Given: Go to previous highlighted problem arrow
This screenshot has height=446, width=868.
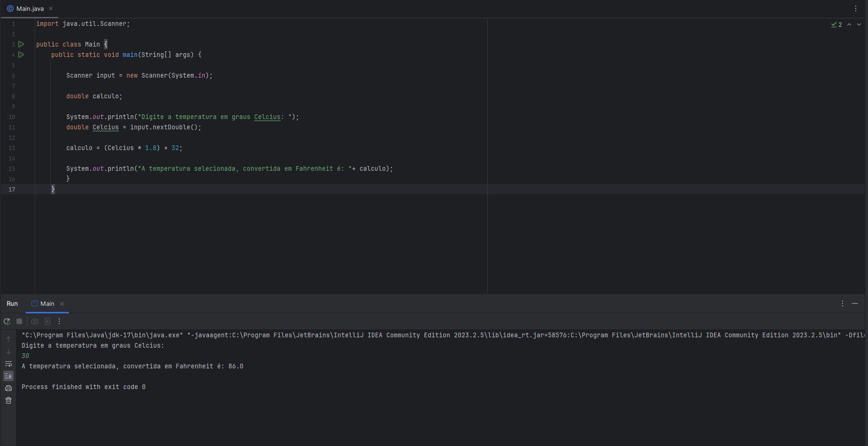Looking at the screenshot, I should (x=849, y=24).
